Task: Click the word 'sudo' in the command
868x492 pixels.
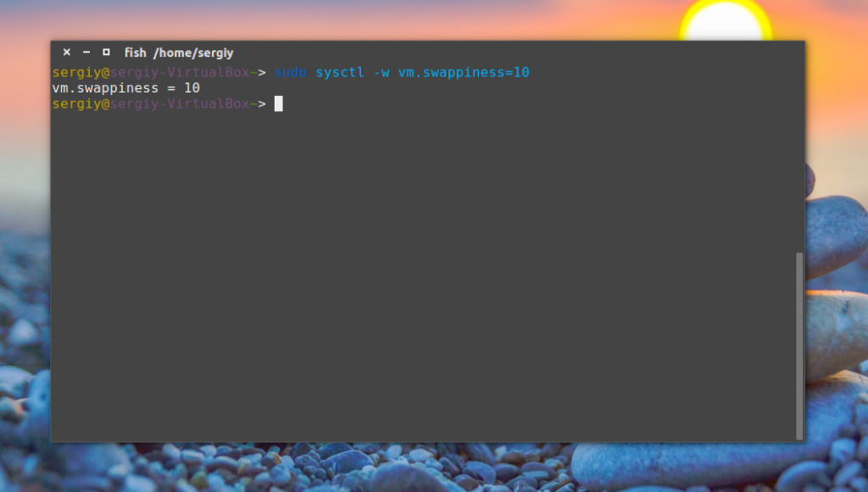Action: tap(291, 73)
